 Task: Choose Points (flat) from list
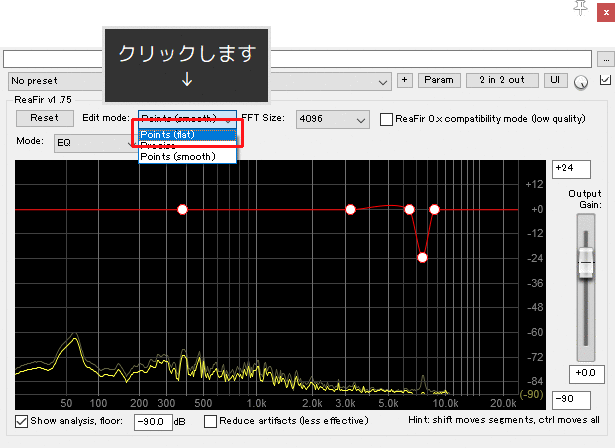tap(187, 134)
